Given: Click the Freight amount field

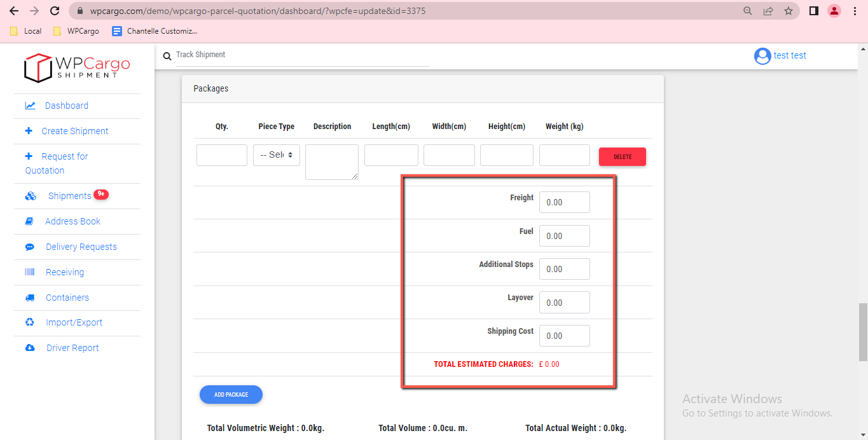Looking at the screenshot, I should [x=565, y=202].
